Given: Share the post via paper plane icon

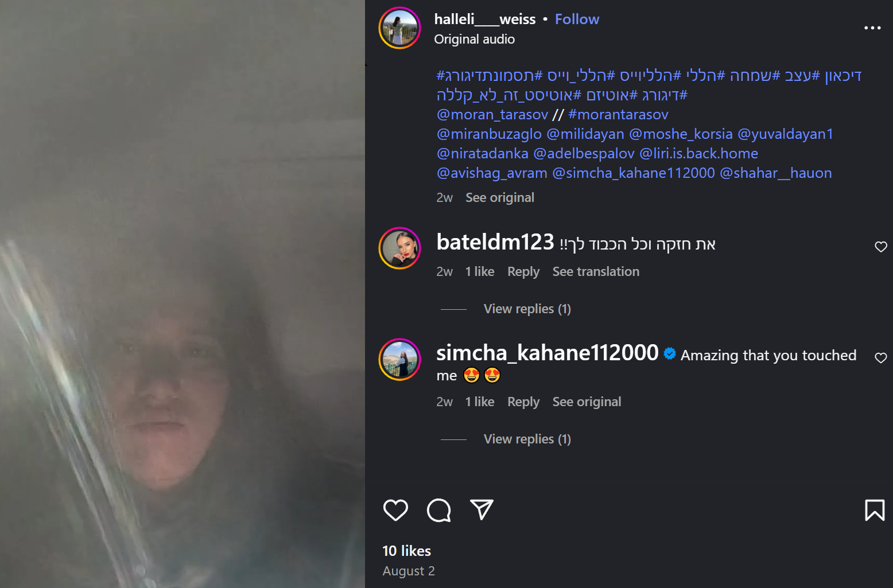Looking at the screenshot, I should click(x=482, y=509).
